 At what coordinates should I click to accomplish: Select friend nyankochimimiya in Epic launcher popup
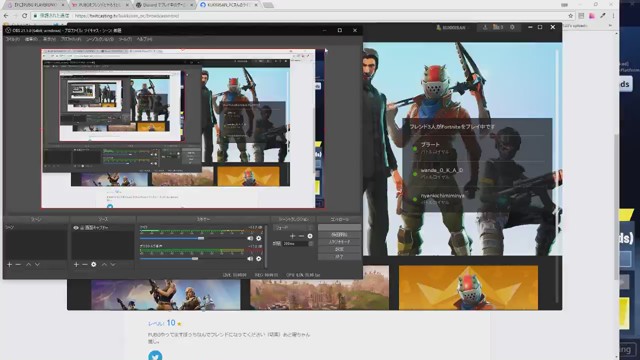click(477, 199)
